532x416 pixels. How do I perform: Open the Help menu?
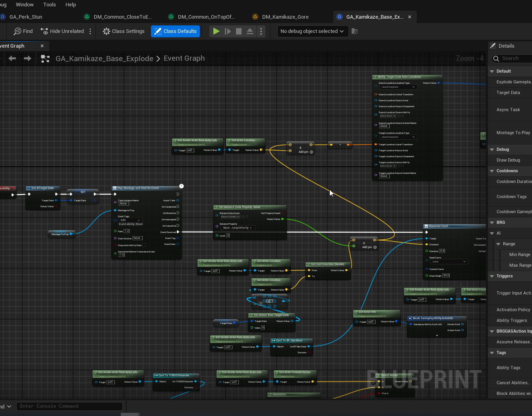pyautogui.click(x=71, y=4)
